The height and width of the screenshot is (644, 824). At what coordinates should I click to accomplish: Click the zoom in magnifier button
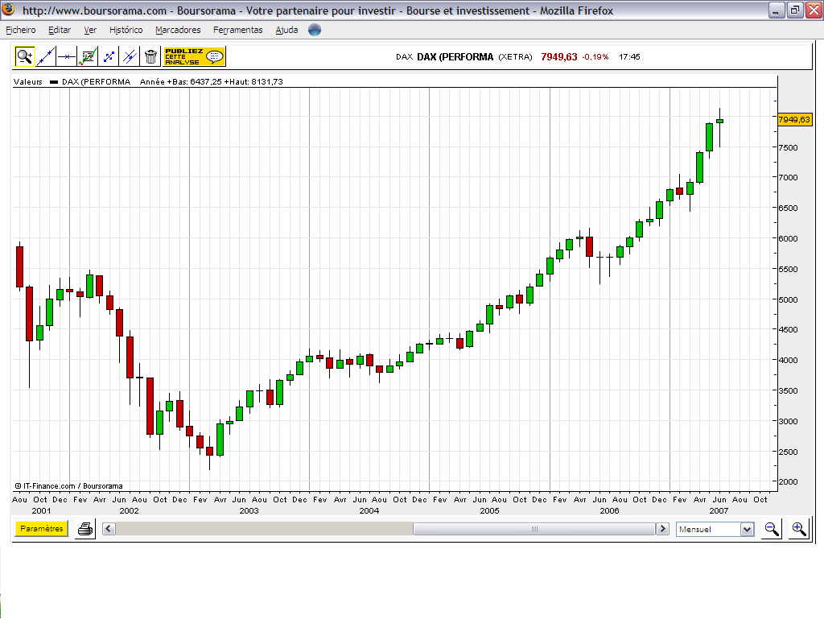coord(799,529)
